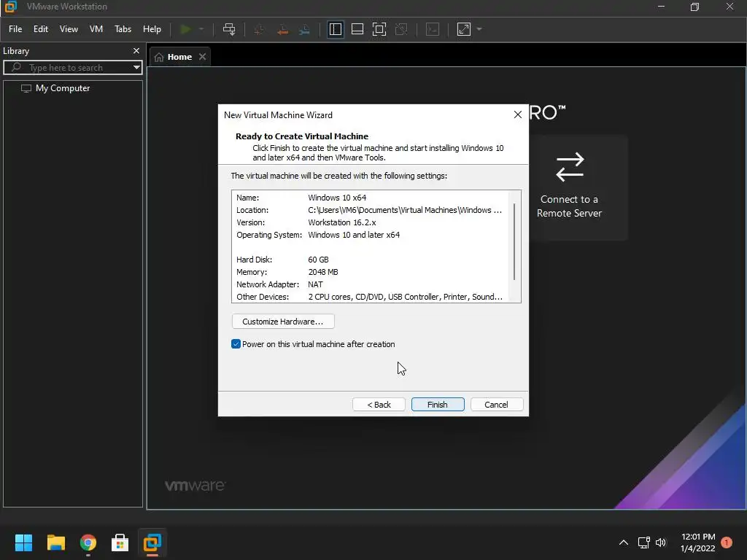747x560 pixels.
Task: Click Connect to a Remote Server tile
Action: (x=569, y=187)
